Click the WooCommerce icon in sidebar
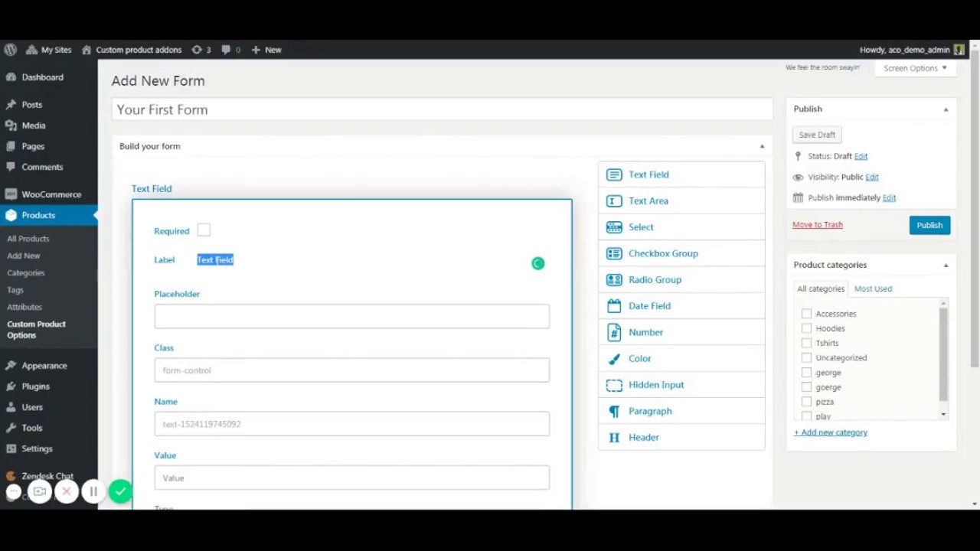 (x=11, y=194)
